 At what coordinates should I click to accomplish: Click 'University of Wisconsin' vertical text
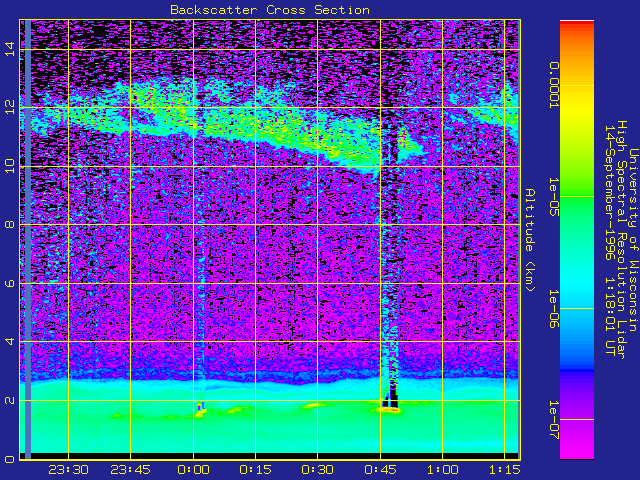633,240
